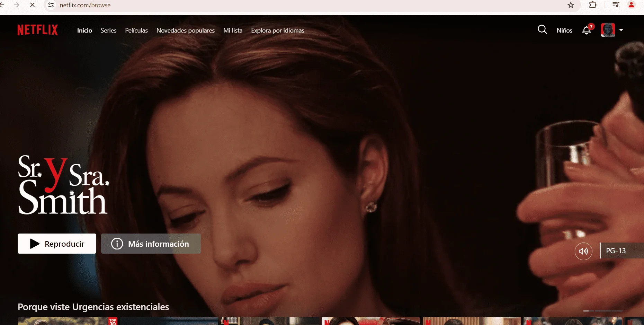Go to Inicio tab
Image resolution: width=644 pixels, height=325 pixels.
click(x=84, y=30)
